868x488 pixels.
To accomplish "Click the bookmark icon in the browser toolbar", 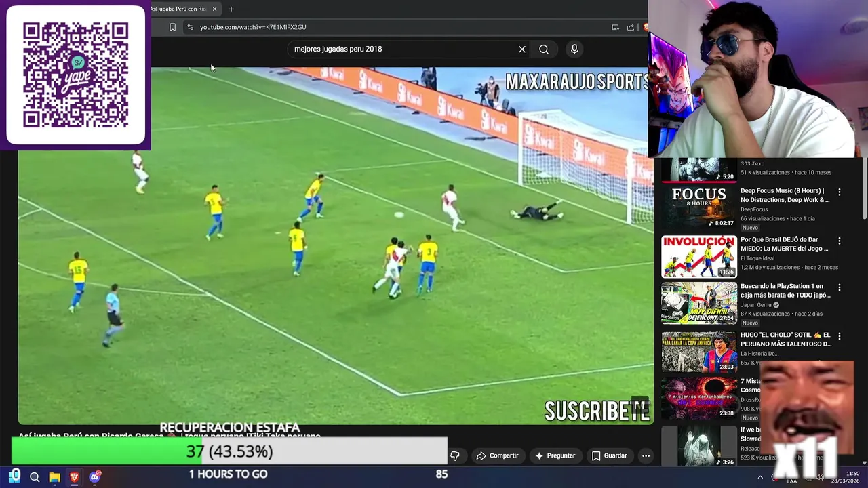I will point(172,27).
